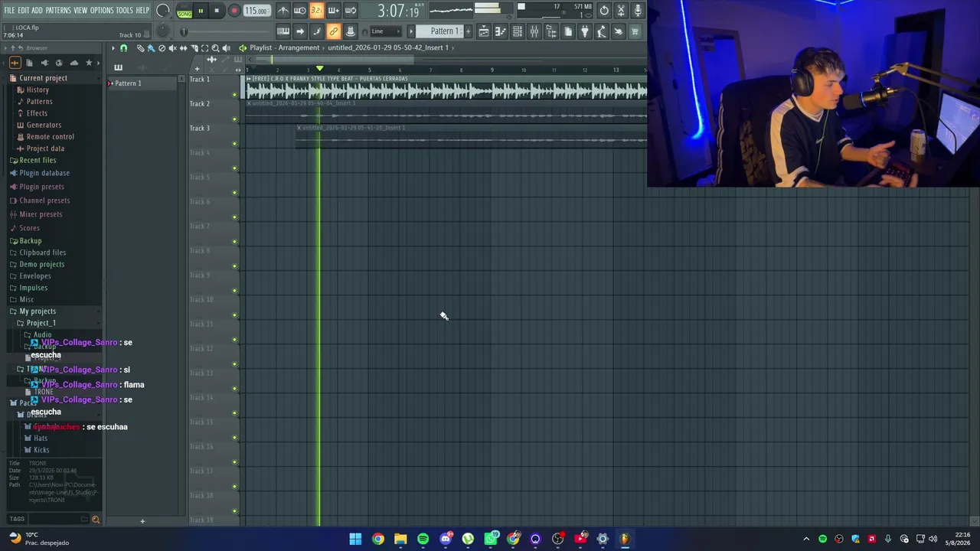Open the playlist options menu arrow
980x551 pixels.
click(x=113, y=47)
